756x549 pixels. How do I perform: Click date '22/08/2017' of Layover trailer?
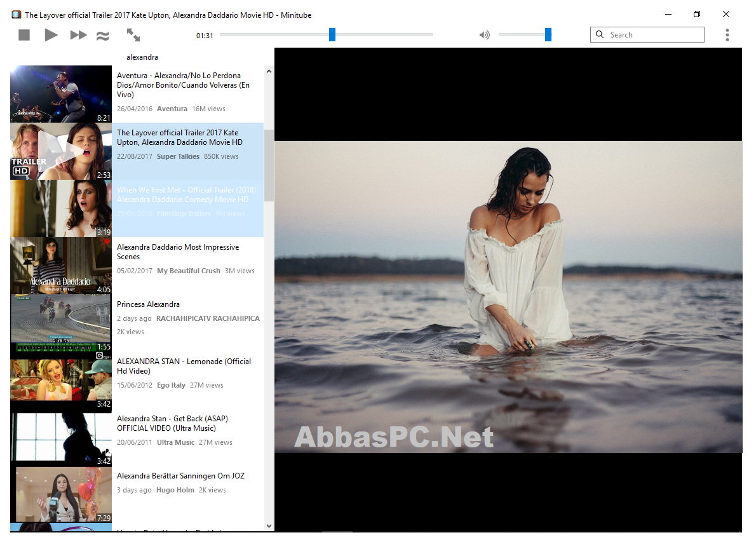(x=135, y=156)
